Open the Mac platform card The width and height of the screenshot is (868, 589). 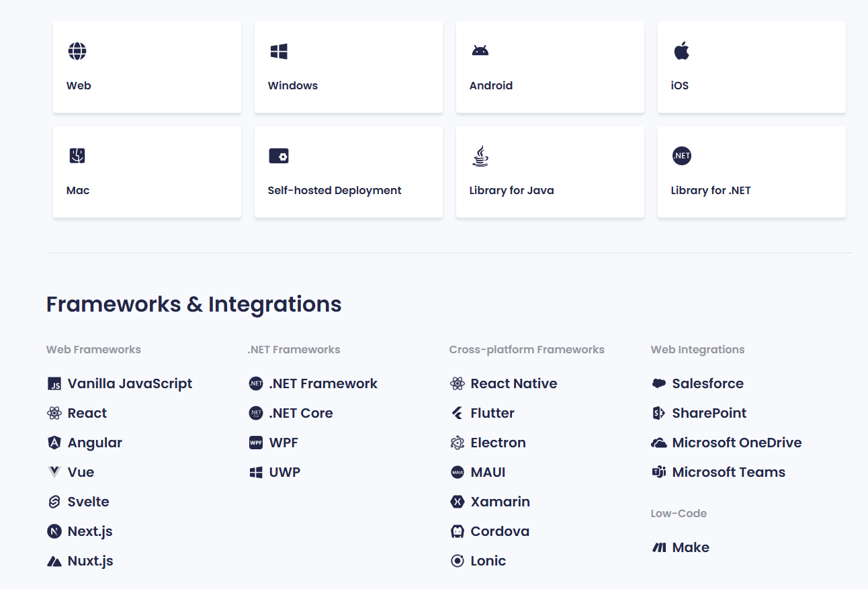(147, 172)
